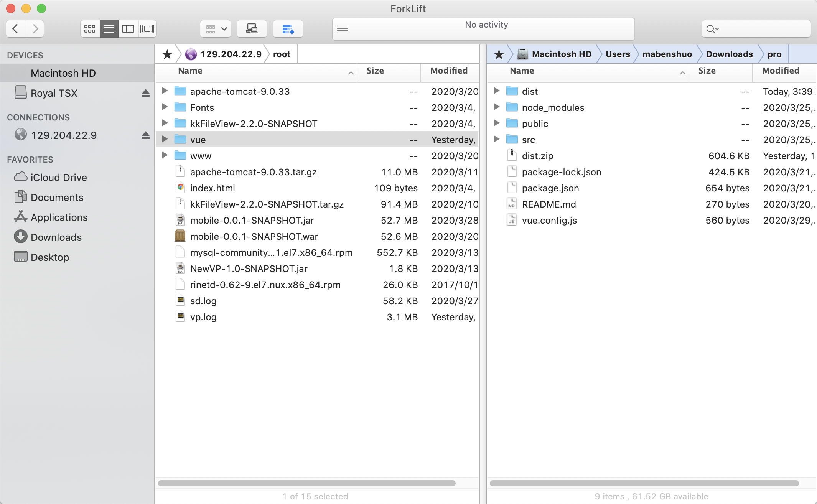
Task: Eject the 129.204.22.9 connection
Action: pos(145,135)
